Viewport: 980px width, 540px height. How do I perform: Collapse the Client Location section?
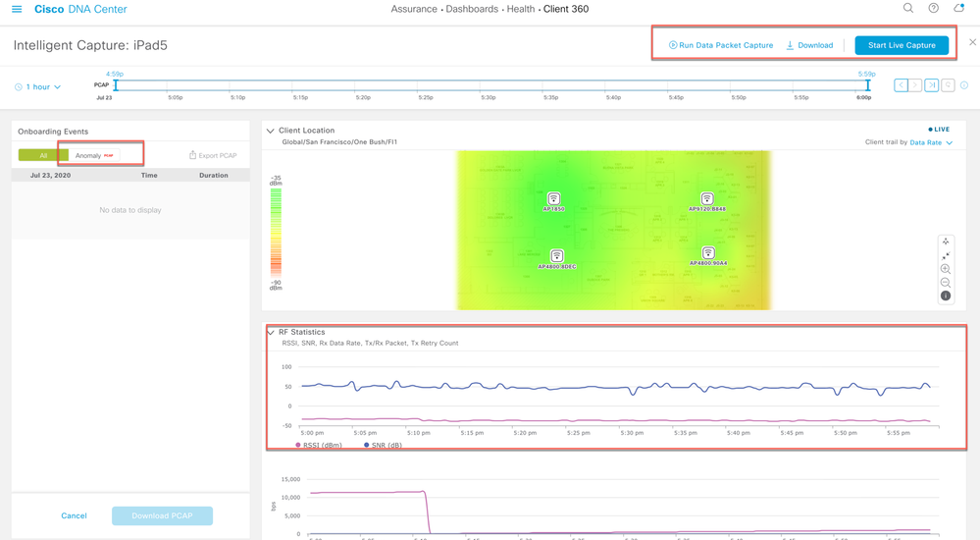click(x=270, y=131)
